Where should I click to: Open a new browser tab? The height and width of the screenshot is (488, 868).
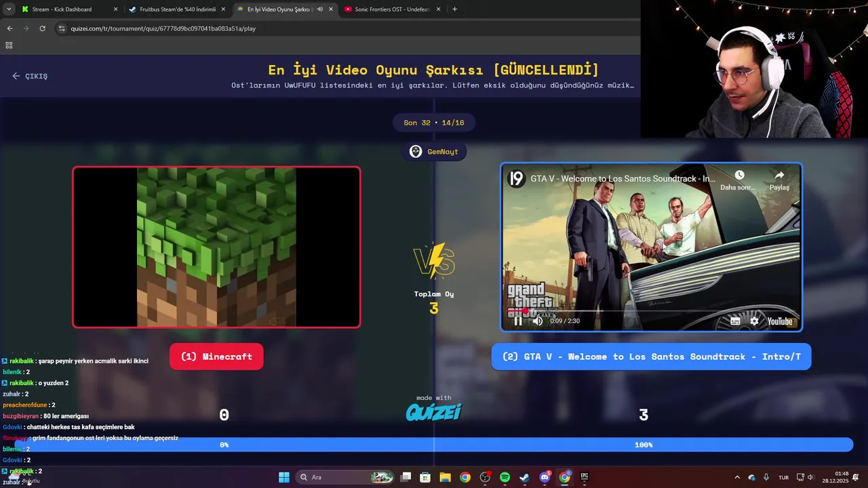pos(454,9)
